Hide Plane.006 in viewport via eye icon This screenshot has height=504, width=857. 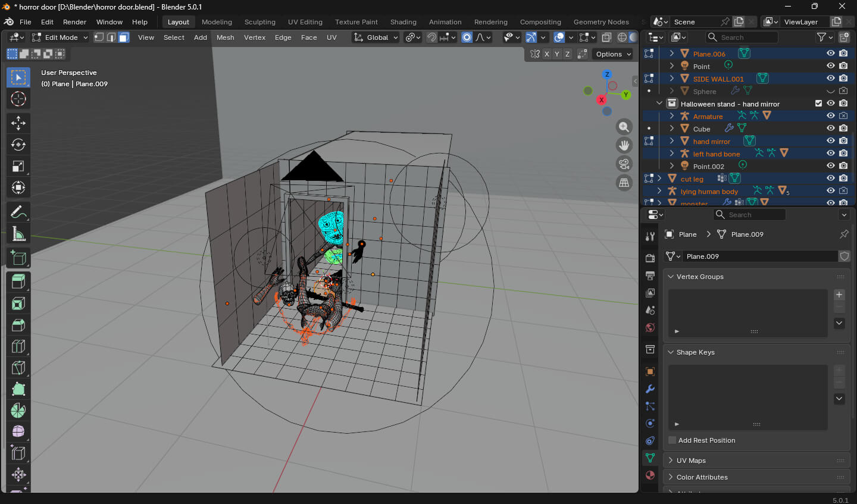831,53
